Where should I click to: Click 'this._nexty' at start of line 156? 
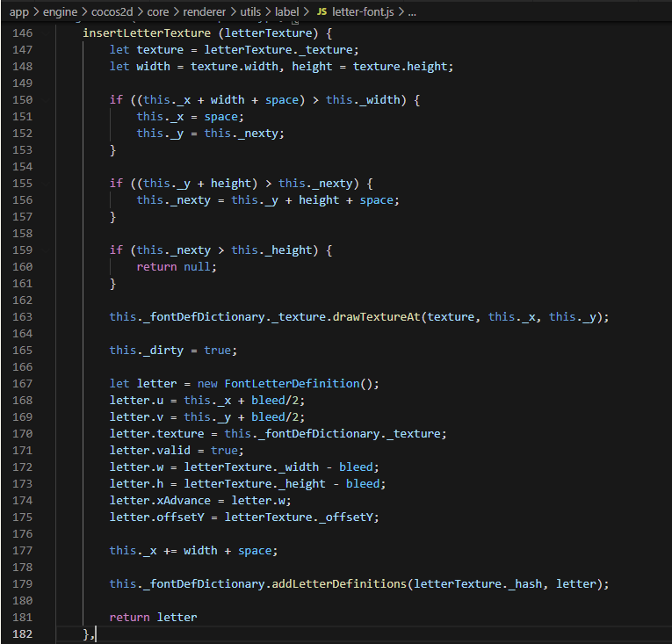click(174, 200)
